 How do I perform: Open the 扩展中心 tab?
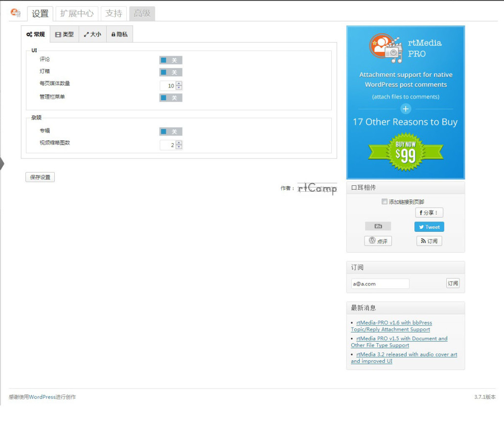(77, 14)
